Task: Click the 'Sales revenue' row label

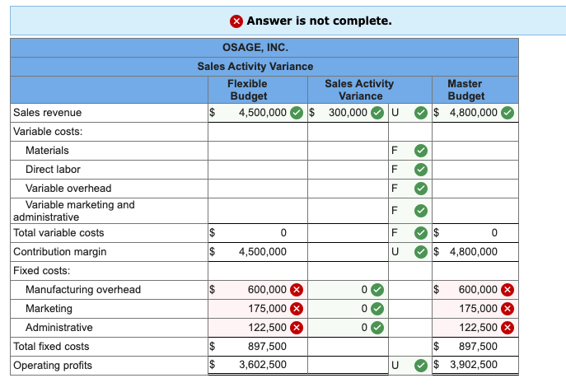Action: (47, 113)
